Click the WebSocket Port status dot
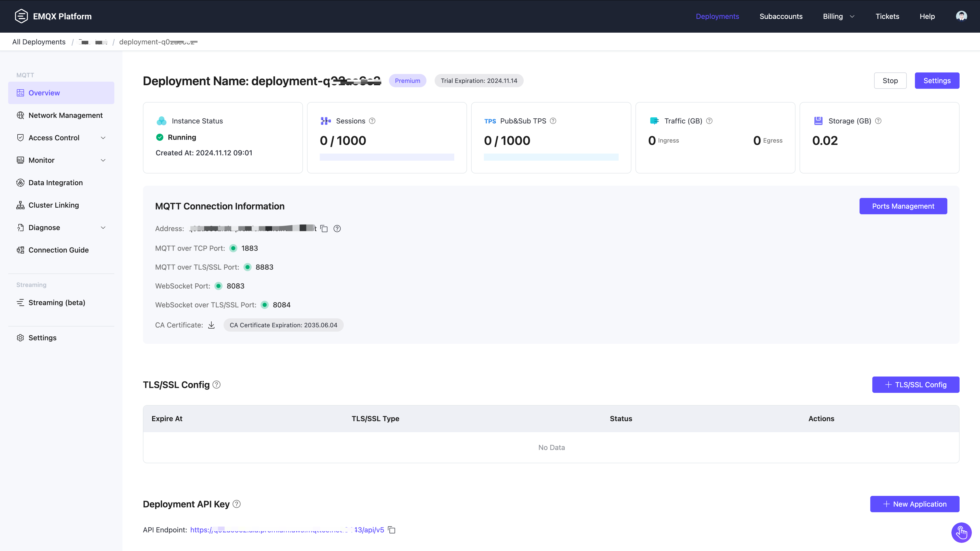 (x=219, y=286)
